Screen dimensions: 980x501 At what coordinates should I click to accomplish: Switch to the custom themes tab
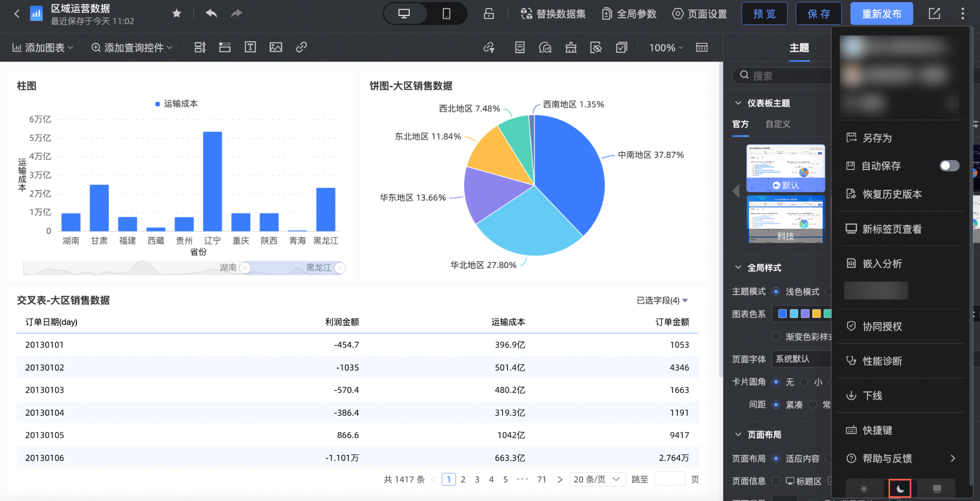click(777, 124)
